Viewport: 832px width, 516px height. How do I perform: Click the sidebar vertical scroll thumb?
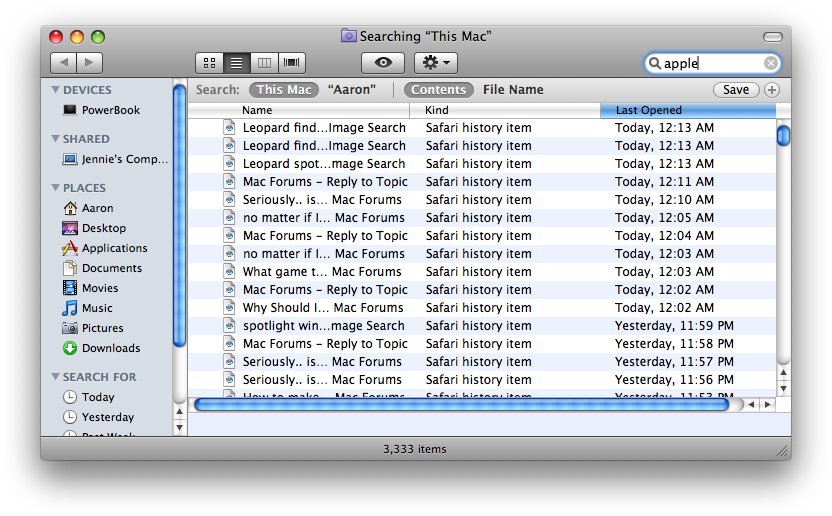click(x=179, y=215)
